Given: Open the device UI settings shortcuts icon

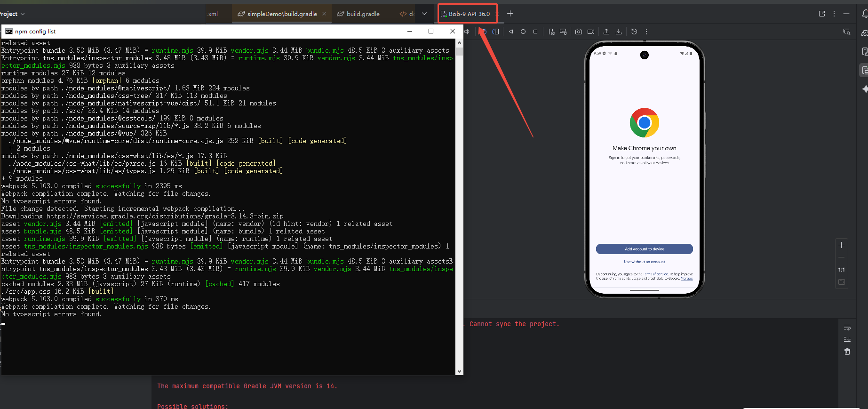Looking at the screenshot, I should tap(551, 32).
